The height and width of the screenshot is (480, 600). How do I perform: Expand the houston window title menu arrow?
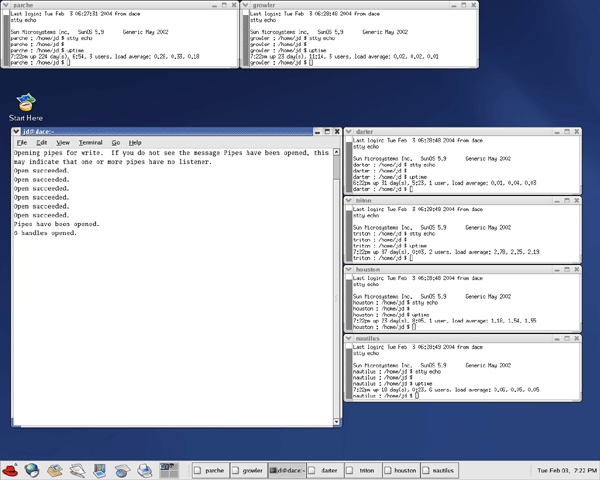click(x=349, y=270)
